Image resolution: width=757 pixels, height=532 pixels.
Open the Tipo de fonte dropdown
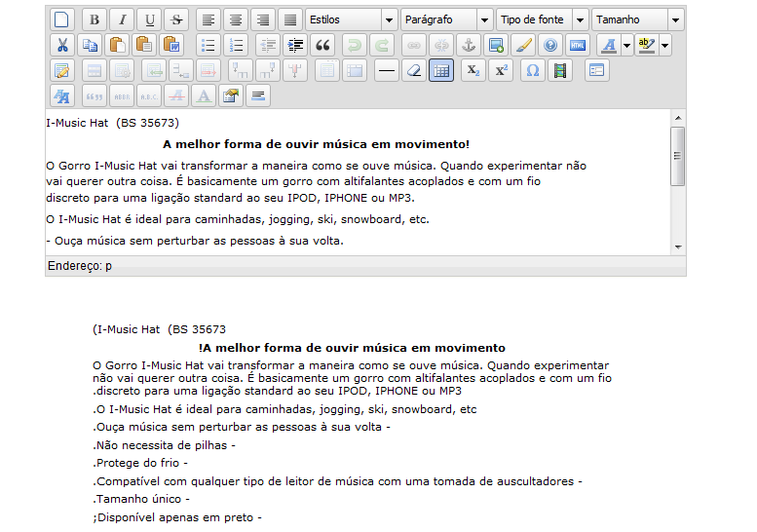coord(543,19)
